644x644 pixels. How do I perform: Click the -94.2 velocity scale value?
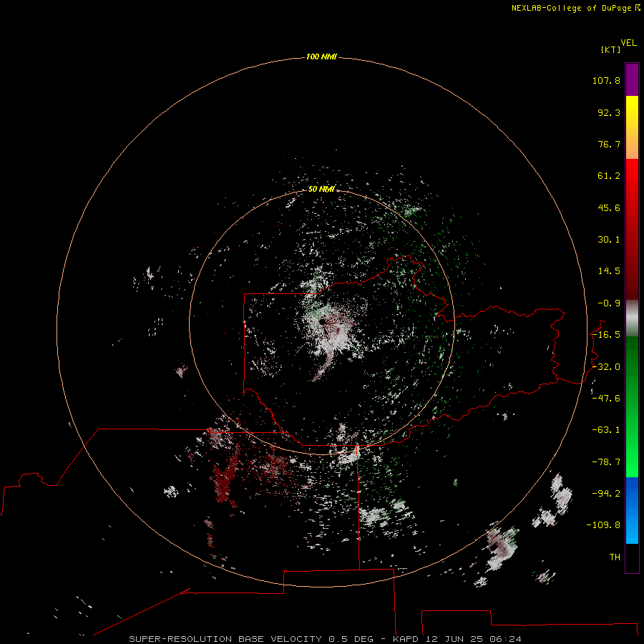click(606, 494)
